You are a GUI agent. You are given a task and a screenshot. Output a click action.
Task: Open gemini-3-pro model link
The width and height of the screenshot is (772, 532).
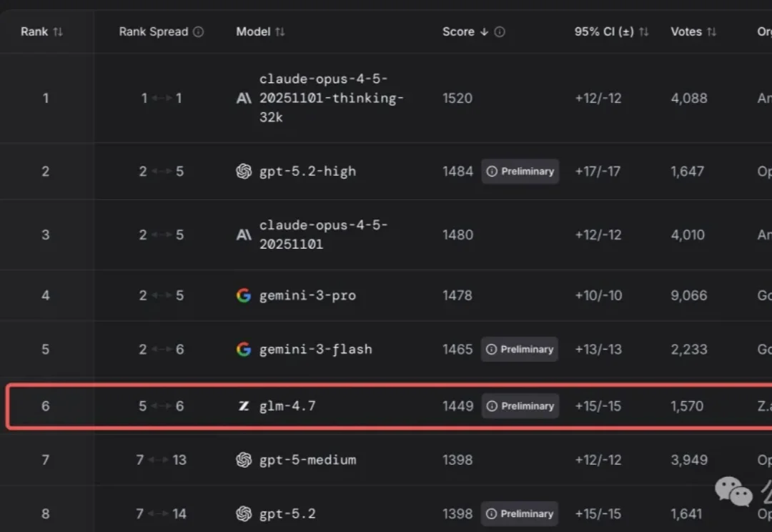coord(307,295)
